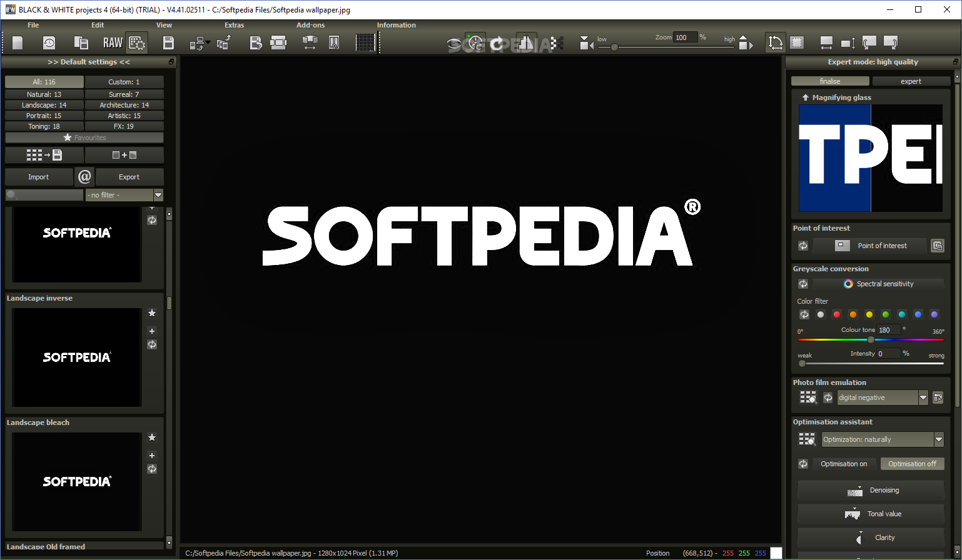Click the zoom in high icon

[745, 42]
